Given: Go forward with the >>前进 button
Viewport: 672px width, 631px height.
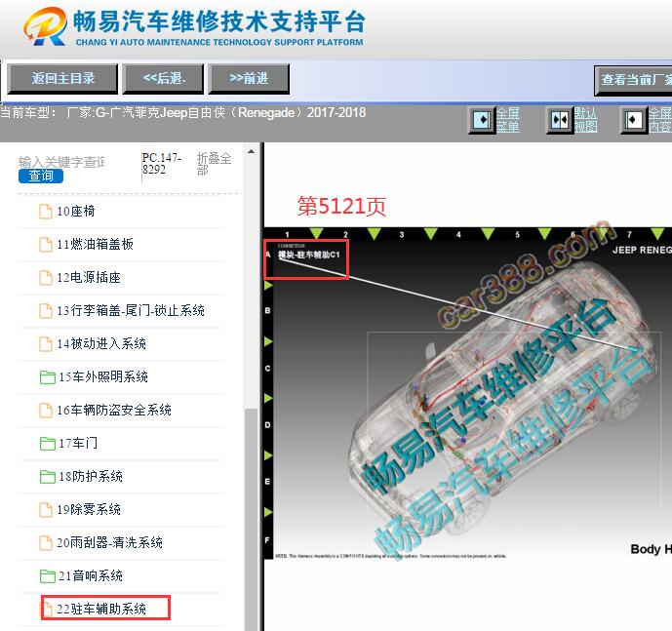Looking at the screenshot, I should tap(249, 79).
